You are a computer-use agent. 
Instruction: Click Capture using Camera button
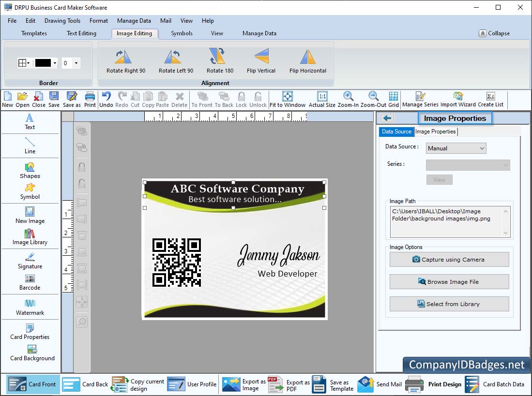(449, 260)
